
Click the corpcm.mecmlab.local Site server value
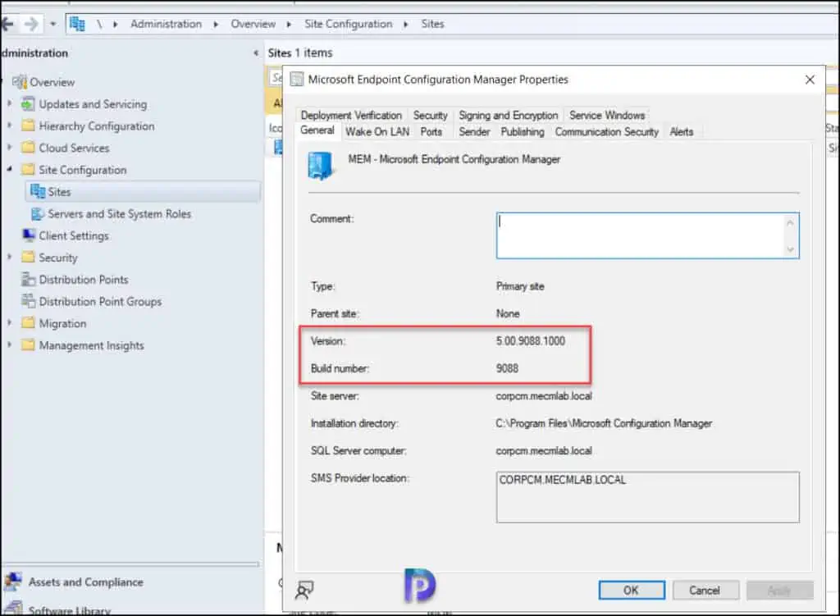click(544, 396)
